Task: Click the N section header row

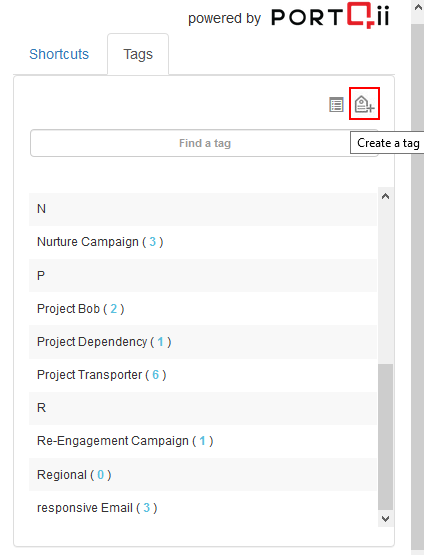Action: coord(203,209)
